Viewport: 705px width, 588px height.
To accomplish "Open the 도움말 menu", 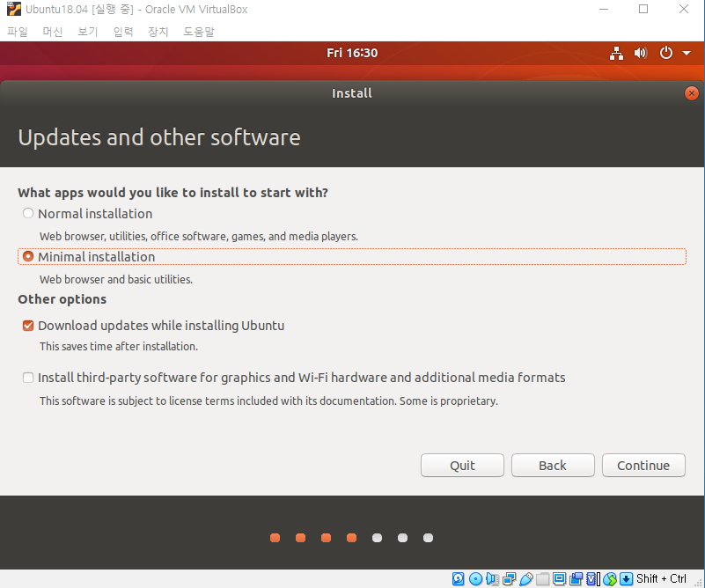I will (199, 32).
